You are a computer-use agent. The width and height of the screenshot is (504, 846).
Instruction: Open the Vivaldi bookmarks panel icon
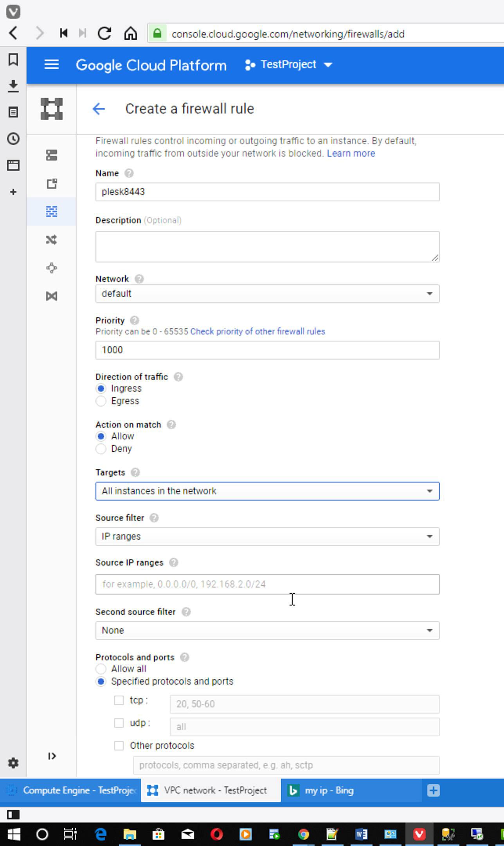pyautogui.click(x=13, y=60)
